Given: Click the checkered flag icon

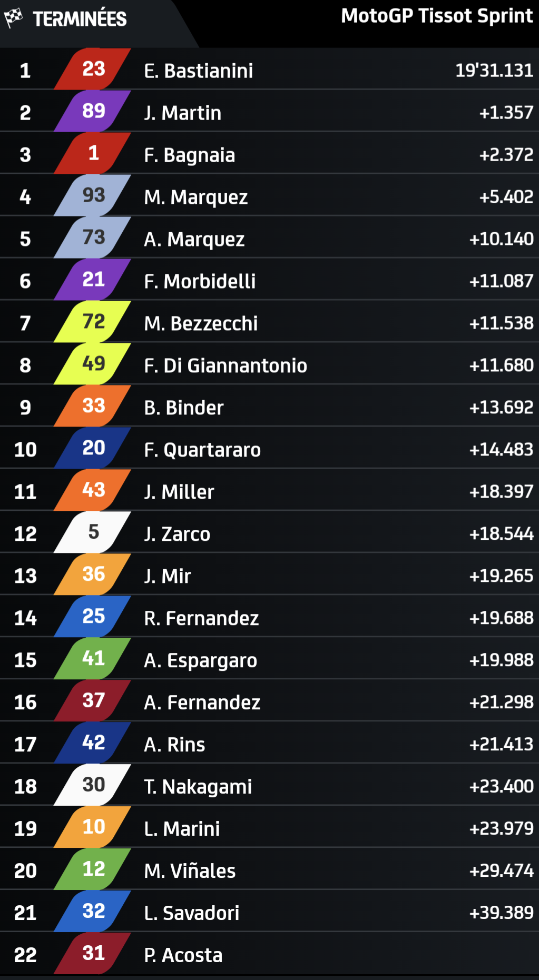Looking at the screenshot, I should [x=14, y=18].
